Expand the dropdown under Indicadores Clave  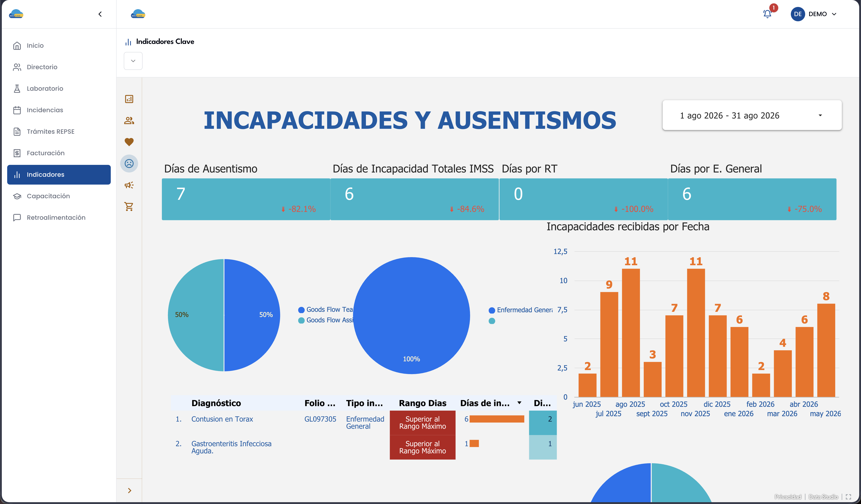pyautogui.click(x=133, y=61)
